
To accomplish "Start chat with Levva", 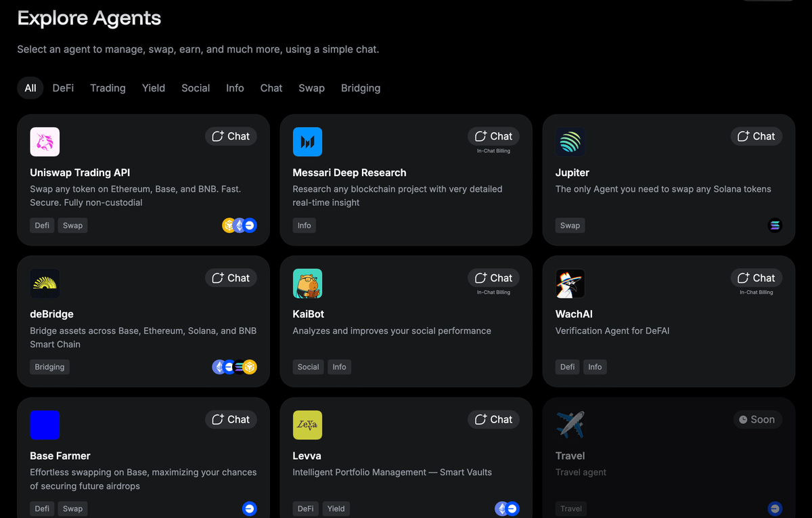I will (493, 419).
